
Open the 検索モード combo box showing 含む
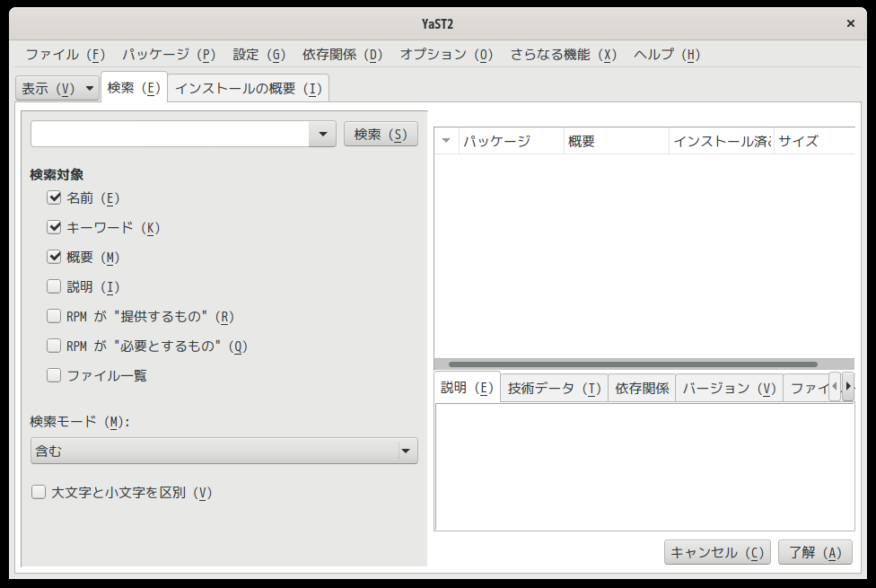tap(224, 451)
